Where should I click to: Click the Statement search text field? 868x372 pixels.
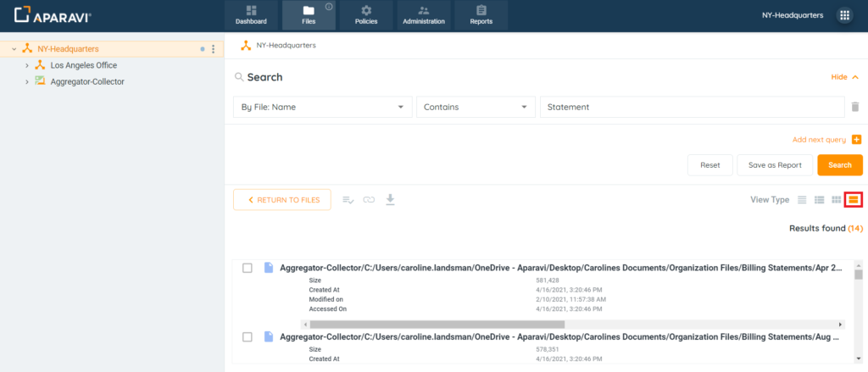click(x=692, y=108)
